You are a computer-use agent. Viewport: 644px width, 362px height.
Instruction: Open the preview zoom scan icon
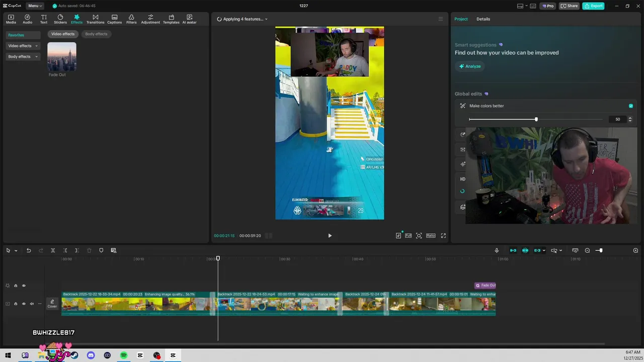click(x=419, y=235)
